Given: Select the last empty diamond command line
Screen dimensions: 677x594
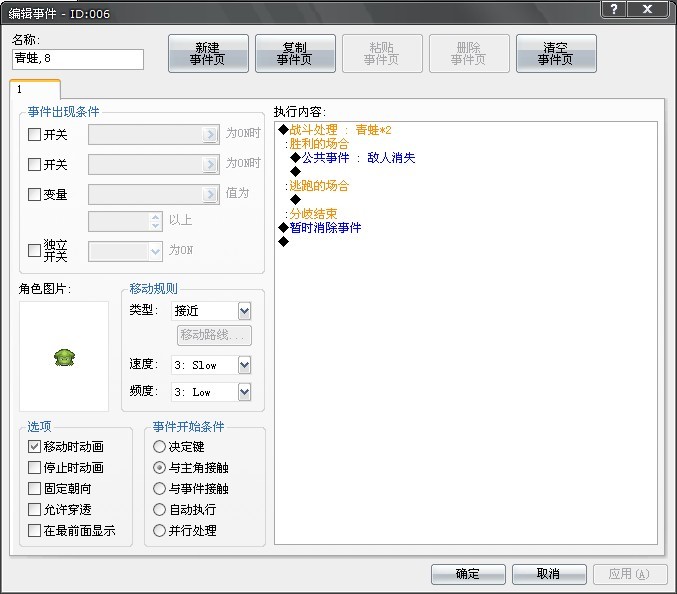Looking at the screenshot, I should [x=284, y=241].
